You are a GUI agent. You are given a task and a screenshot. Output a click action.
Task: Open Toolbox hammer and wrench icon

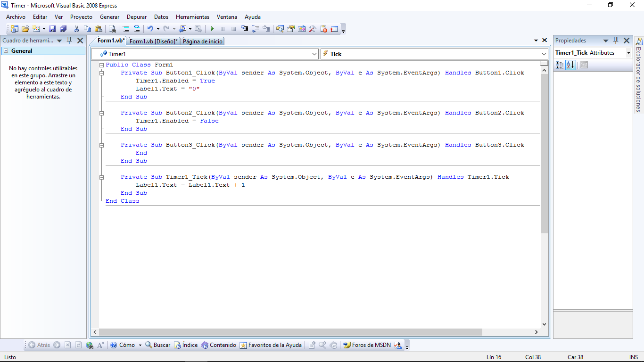[313, 29]
